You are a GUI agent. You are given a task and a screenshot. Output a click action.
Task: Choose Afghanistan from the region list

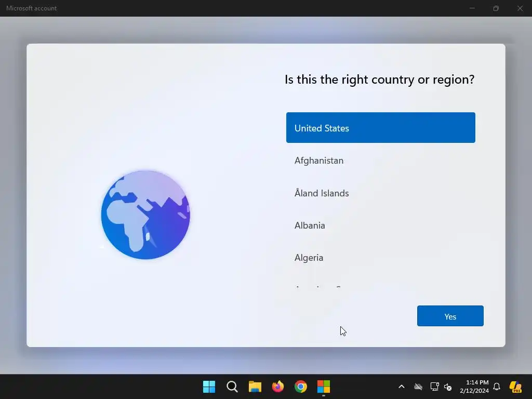[380, 161]
